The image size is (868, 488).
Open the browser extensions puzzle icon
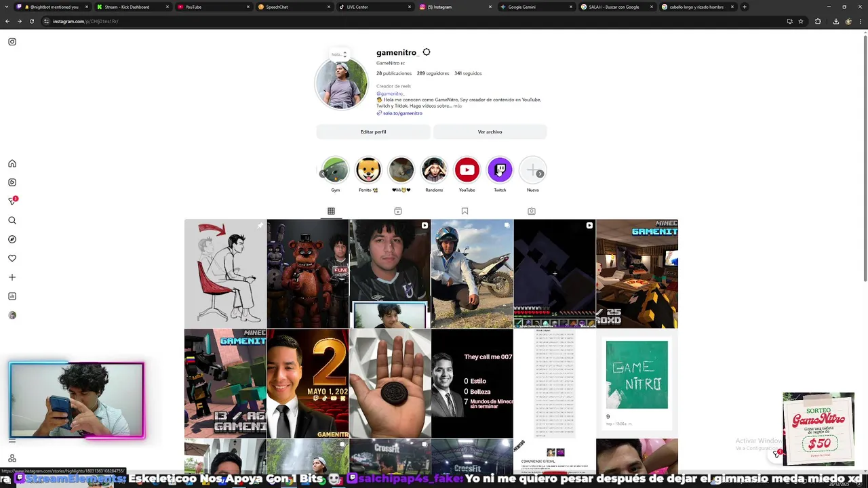point(818,21)
